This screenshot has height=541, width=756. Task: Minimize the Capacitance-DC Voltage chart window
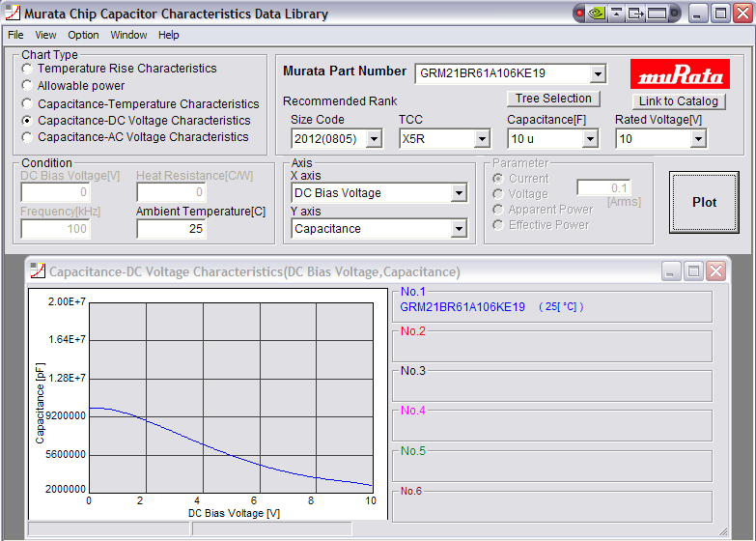pyautogui.click(x=670, y=271)
